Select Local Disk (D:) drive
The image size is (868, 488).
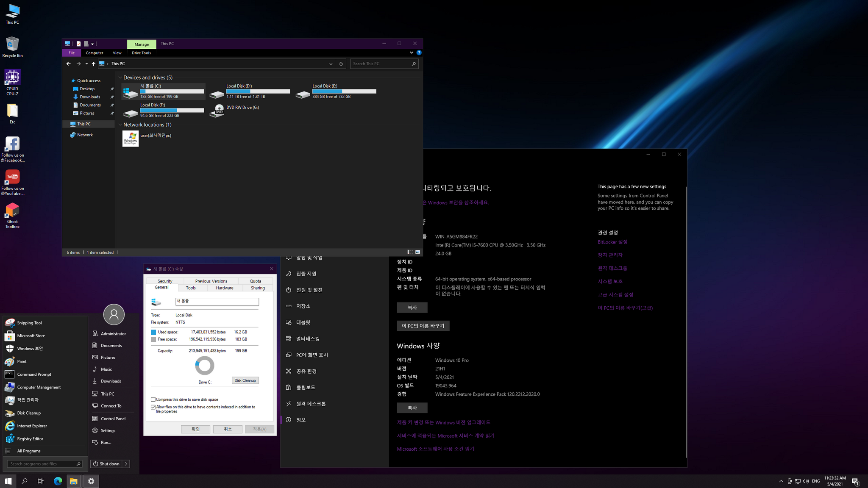click(x=250, y=91)
